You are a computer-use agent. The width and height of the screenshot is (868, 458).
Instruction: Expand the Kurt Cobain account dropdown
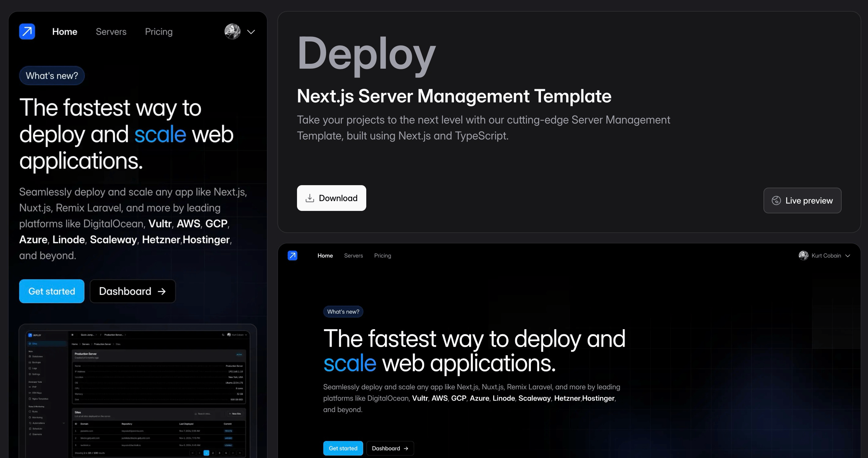(x=825, y=255)
